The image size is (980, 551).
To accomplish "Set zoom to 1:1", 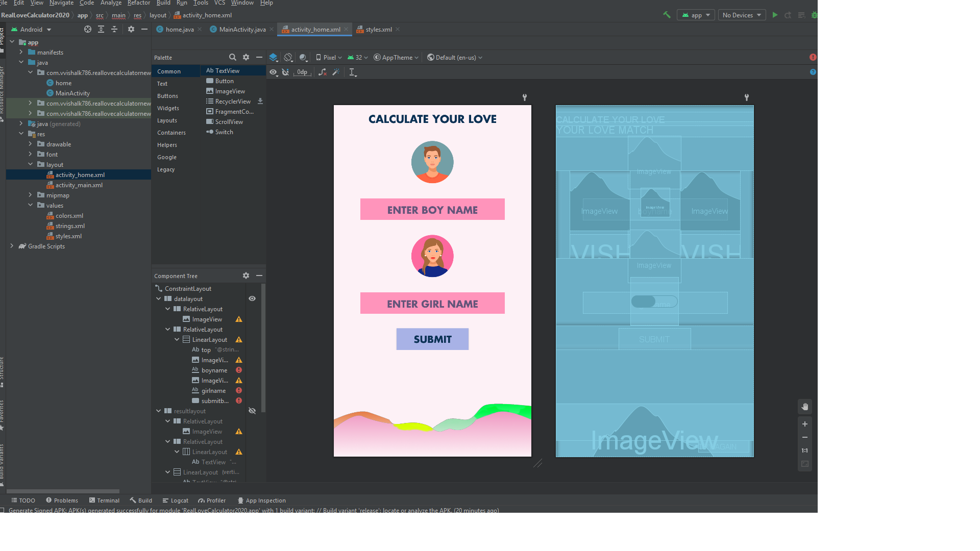I will pyautogui.click(x=805, y=450).
